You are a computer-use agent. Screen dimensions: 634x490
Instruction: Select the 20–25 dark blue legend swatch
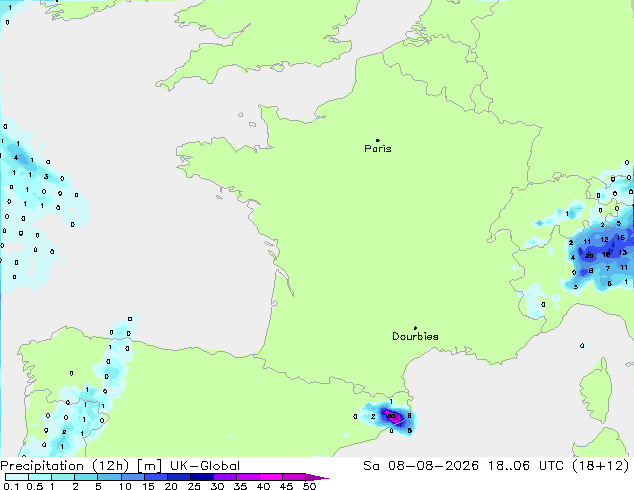point(178,477)
